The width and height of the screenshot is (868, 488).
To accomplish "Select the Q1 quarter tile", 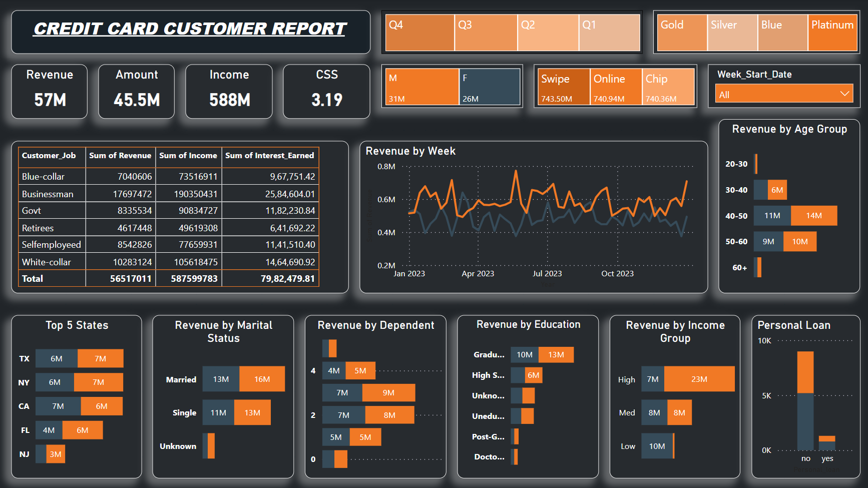I will 609,33.
